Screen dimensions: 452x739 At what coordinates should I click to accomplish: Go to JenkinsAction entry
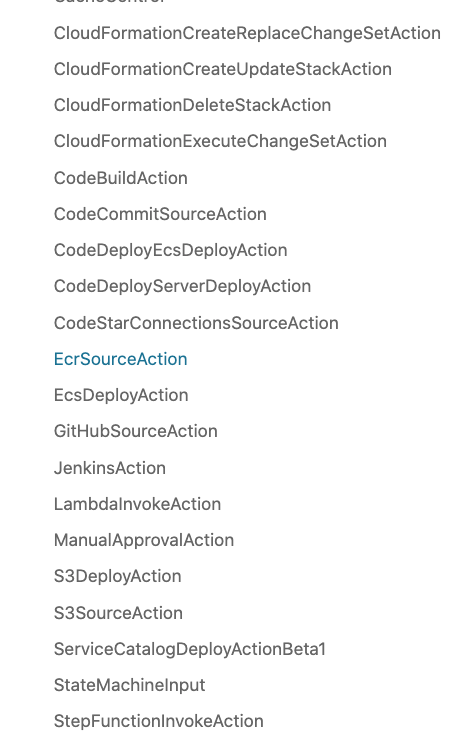(x=110, y=468)
